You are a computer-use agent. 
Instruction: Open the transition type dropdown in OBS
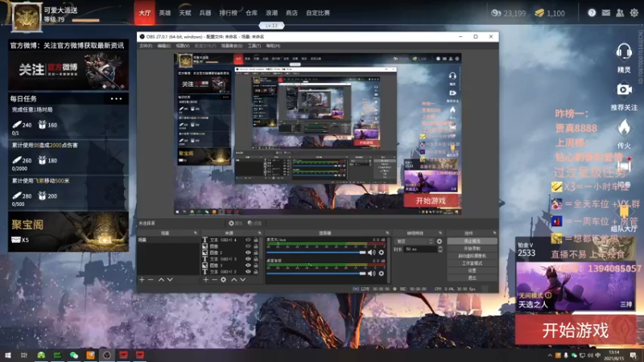(414, 241)
